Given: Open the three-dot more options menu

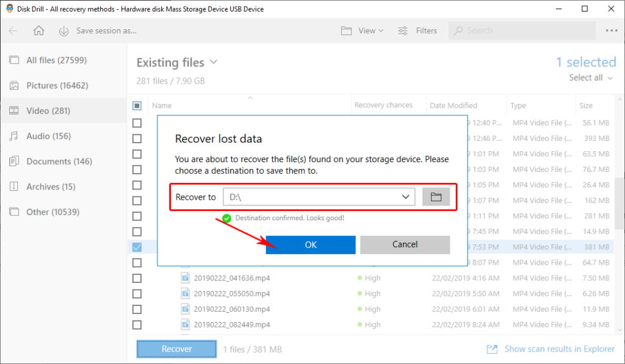Looking at the screenshot, I should click(x=611, y=31).
